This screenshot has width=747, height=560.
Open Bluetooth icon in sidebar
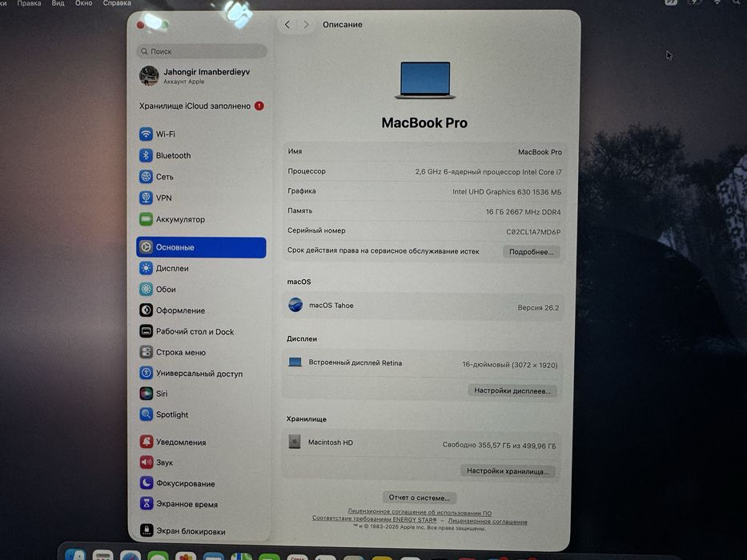146,155
